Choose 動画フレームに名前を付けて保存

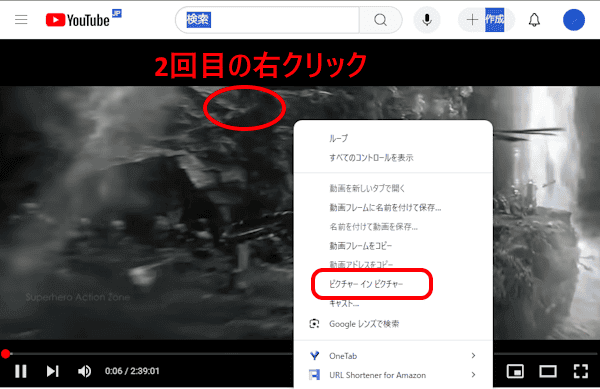click(393, 208)
